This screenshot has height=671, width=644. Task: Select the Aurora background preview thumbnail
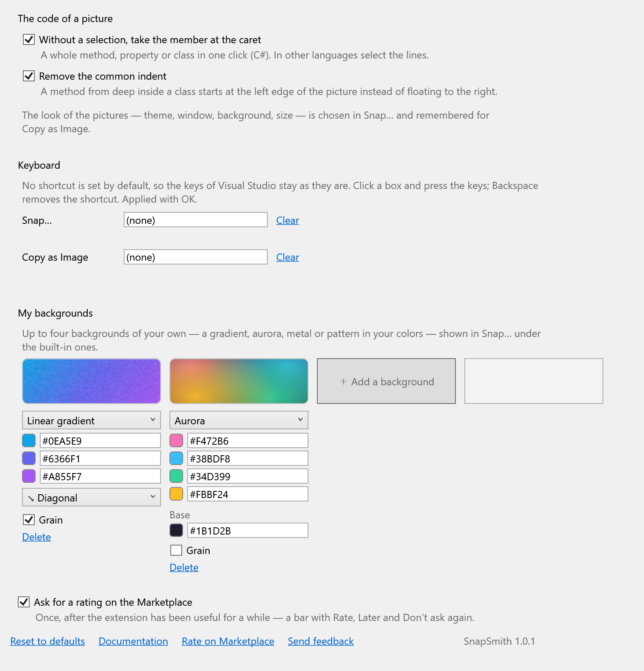click(239, 381)
